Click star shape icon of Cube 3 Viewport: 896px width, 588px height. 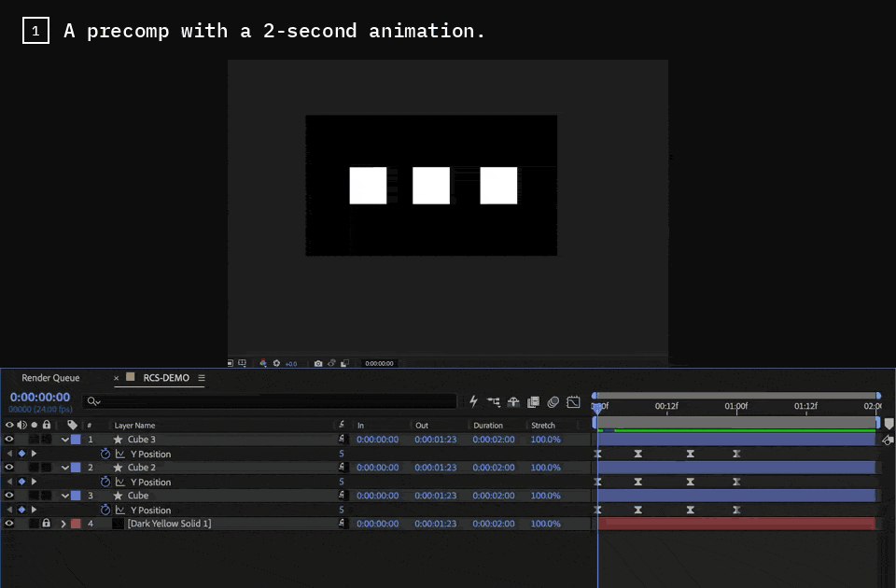pos(118,440)
